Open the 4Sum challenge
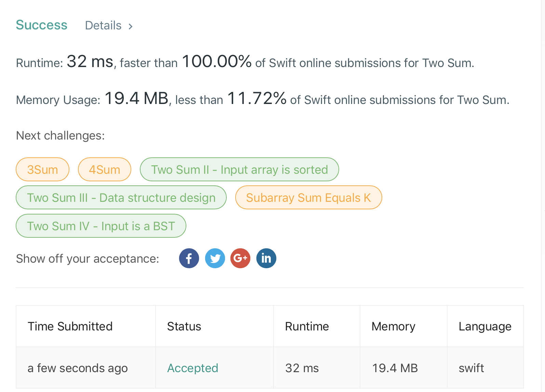 point(105,170)
